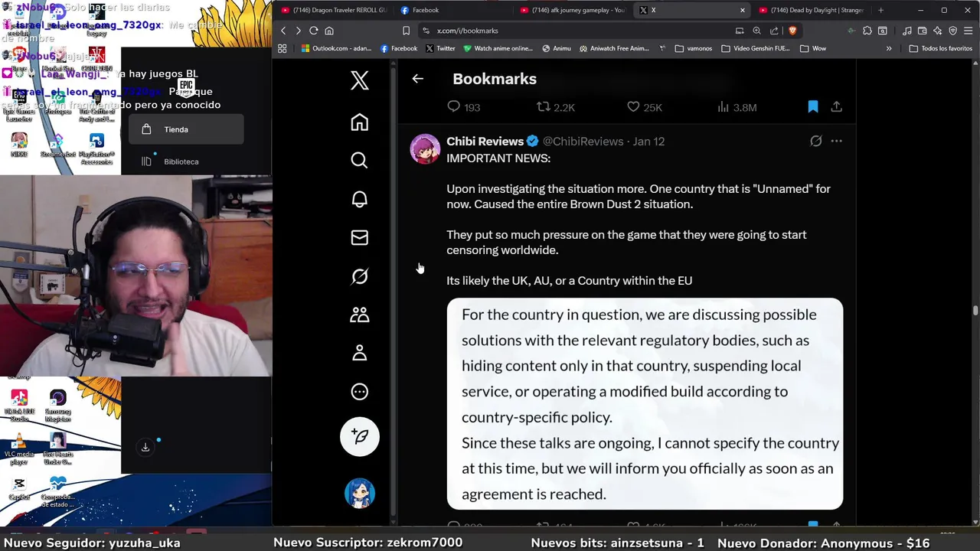The height and width of the screenshot is (551, 980).
Task: Click browser Forward arrow
Action: (299, 31)
